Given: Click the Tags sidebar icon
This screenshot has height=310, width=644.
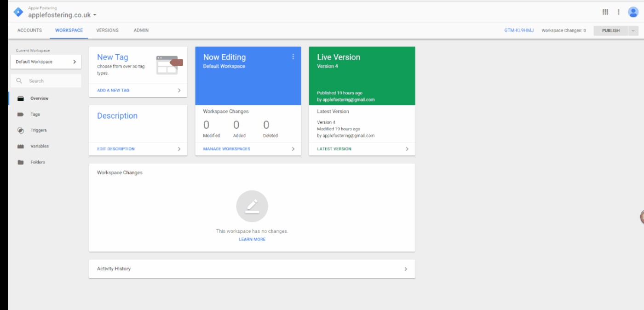Looking at the screenshot, I should click(x=21, y=115).
